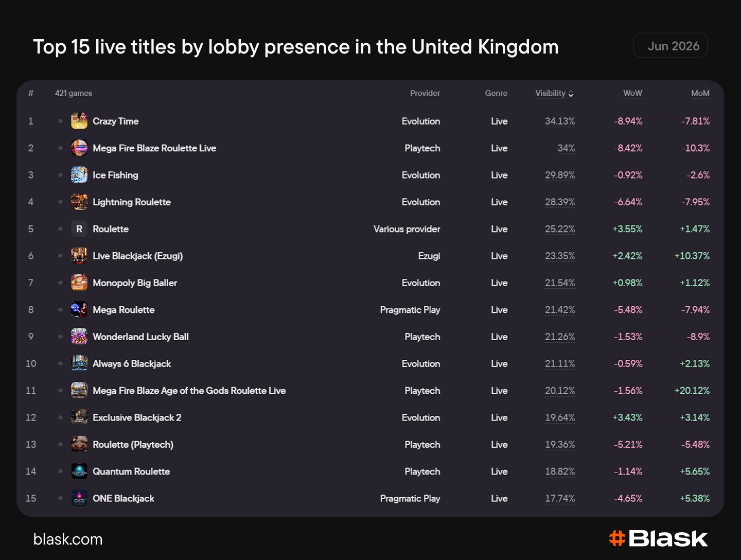Click the status dot beside Mega Roulette
The width and height of the screenshot is (741, 560).
(60, 310)
